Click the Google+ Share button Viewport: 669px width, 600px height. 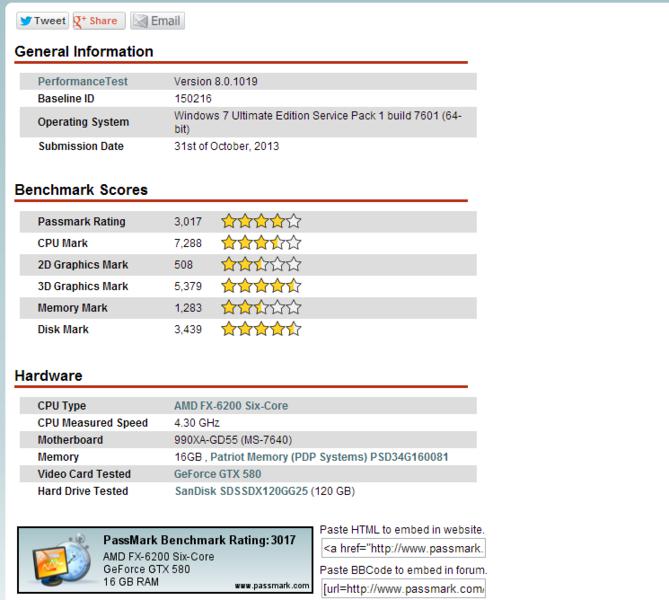pos(99,20)
